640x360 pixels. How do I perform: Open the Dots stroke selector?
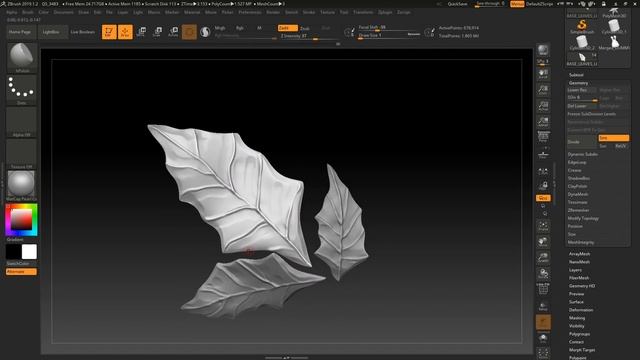coord(22,90)
